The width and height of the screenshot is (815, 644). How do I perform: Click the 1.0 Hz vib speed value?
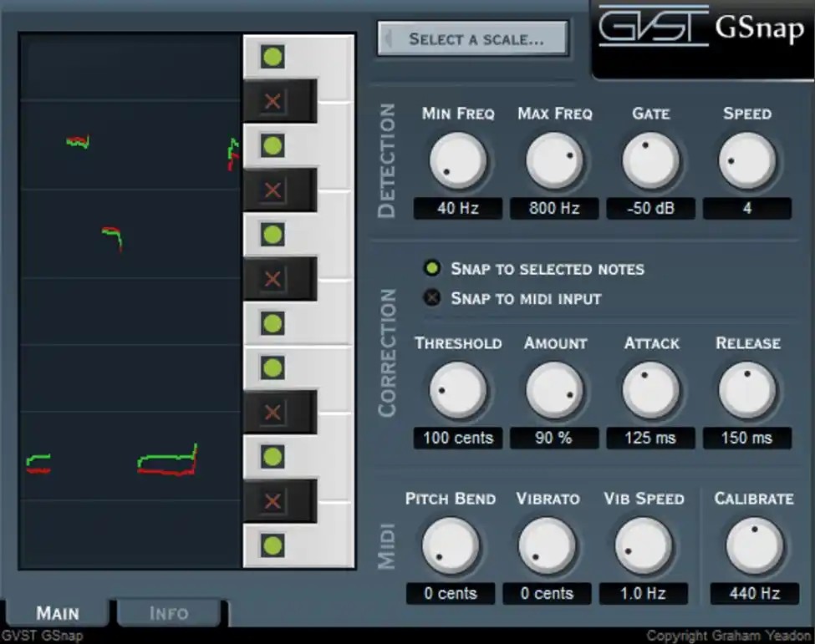tap(643, 593)
